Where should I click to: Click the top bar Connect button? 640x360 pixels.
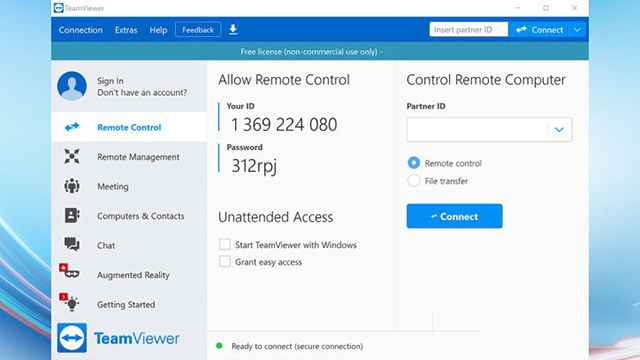539,30
